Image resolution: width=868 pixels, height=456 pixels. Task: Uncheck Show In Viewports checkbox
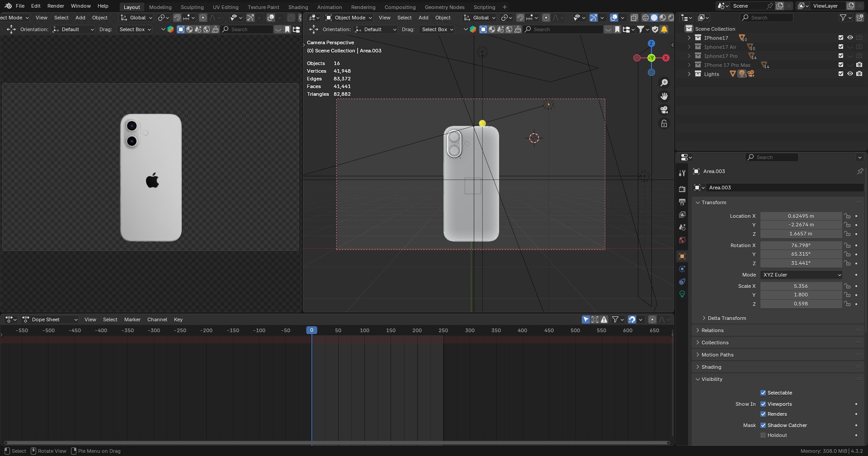(x=763, y=404)
